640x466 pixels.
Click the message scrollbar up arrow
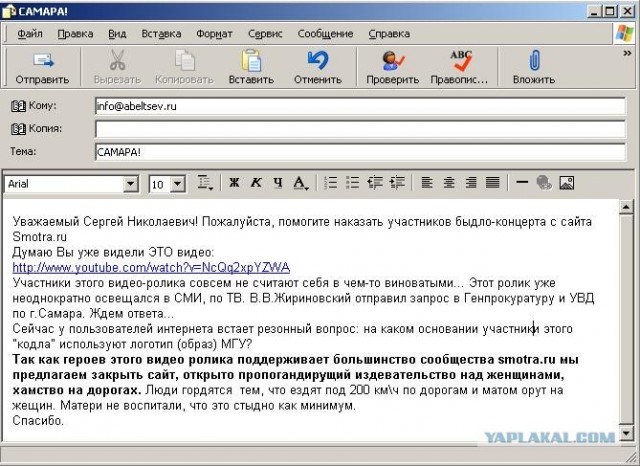tap(626, 207)
